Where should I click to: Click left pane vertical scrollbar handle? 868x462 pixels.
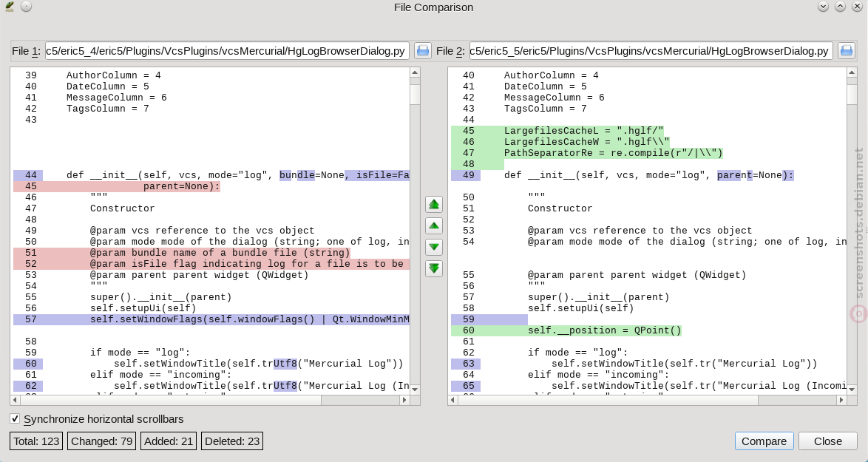point(415,93)
